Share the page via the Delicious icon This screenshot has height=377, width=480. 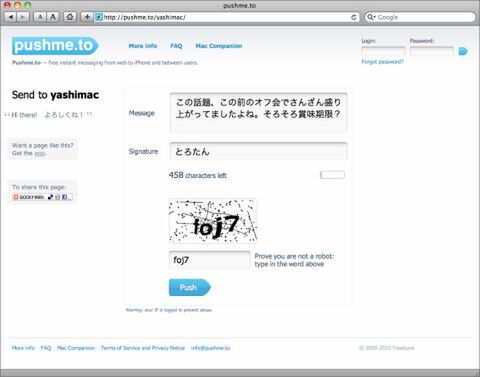[50, 197]
